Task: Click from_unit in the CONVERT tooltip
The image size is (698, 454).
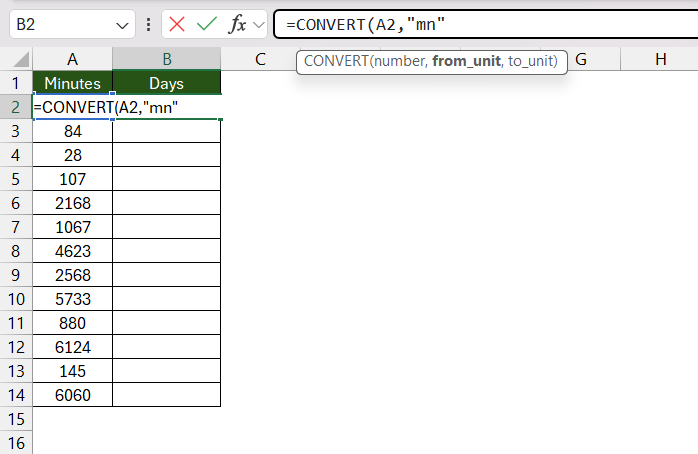Action: [x=466, y=61]
